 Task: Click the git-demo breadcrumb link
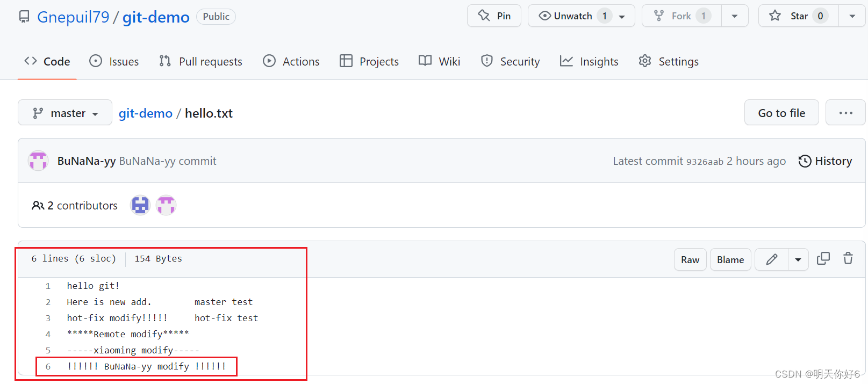(146, 113)
